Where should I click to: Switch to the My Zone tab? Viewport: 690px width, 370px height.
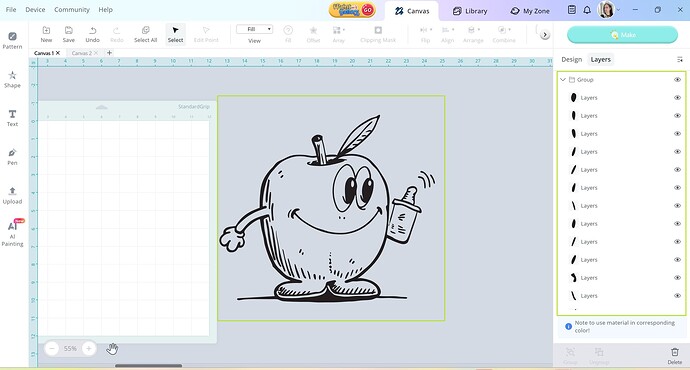(530, 11)
